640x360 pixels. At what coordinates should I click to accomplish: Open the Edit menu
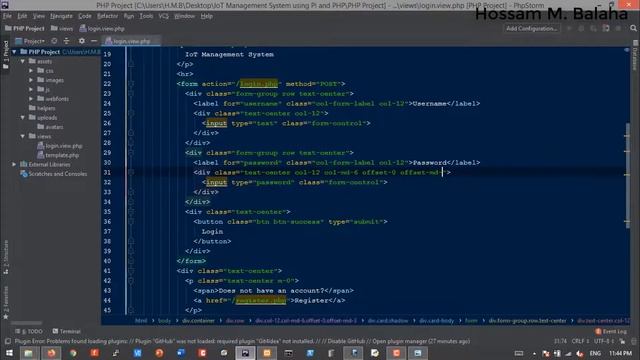(x=22, y=16)
